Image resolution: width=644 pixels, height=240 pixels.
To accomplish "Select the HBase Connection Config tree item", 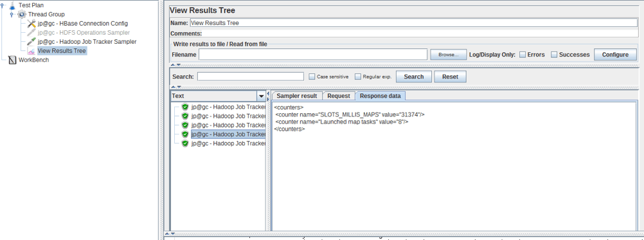I will tap(82, 24).
